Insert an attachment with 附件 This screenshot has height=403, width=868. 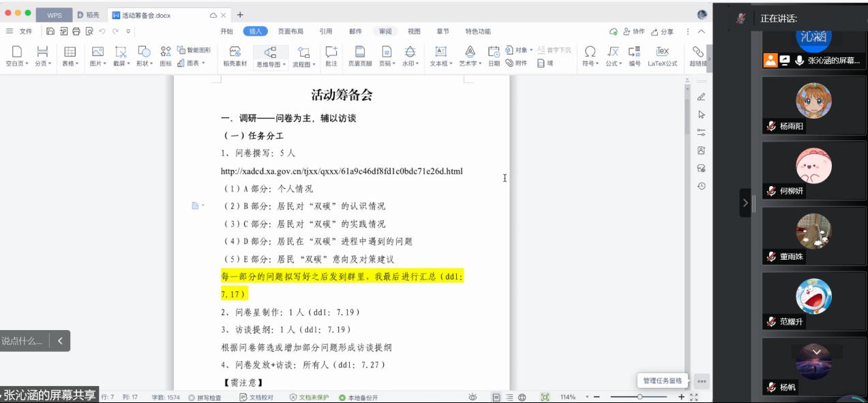[516, 63]
